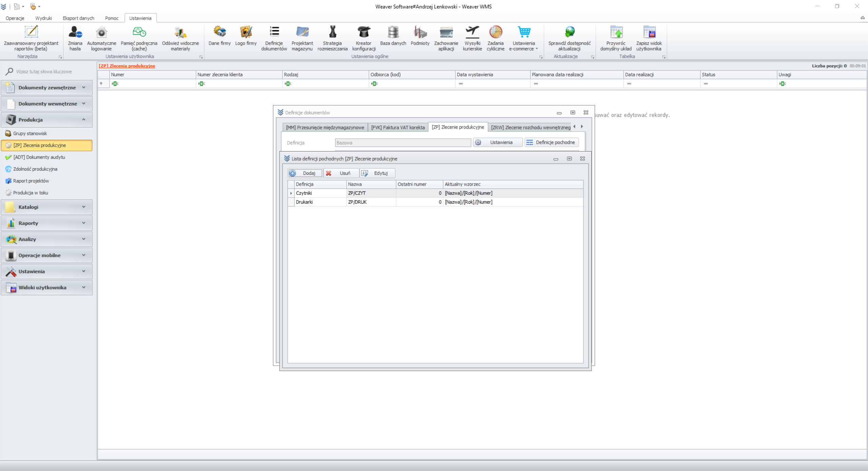Click Odśwież widoczne materiały icon
This screenshot has height=471, width=868.
click(180, 32)
